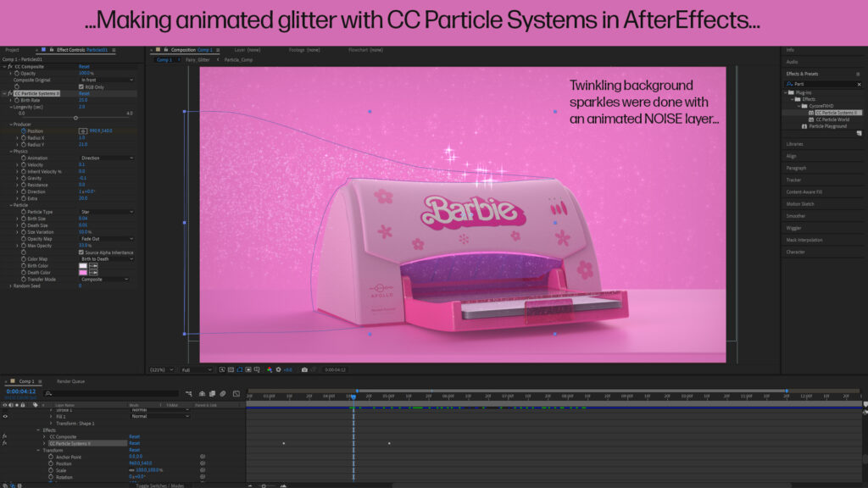Click the color management wheel icon
868x488 pixels.
point(278,369)
